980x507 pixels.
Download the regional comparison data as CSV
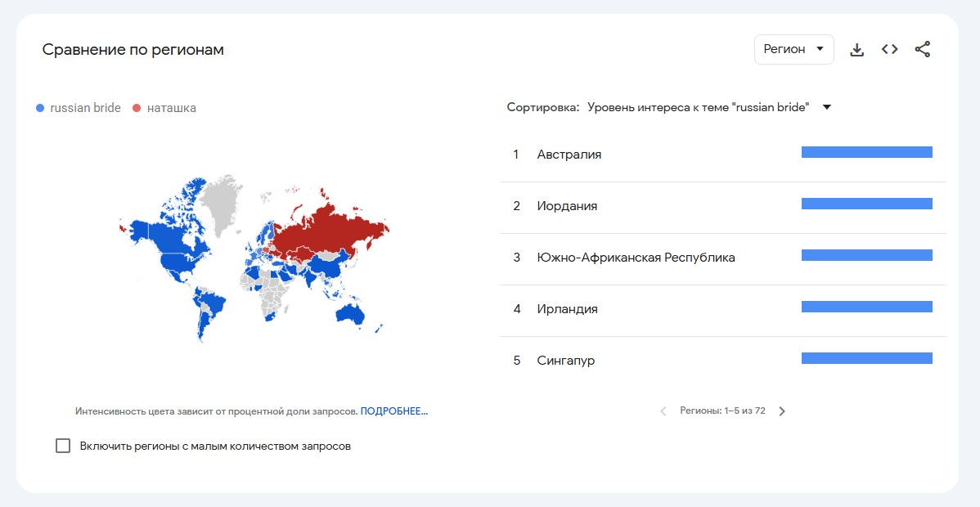tap(856, 50)
